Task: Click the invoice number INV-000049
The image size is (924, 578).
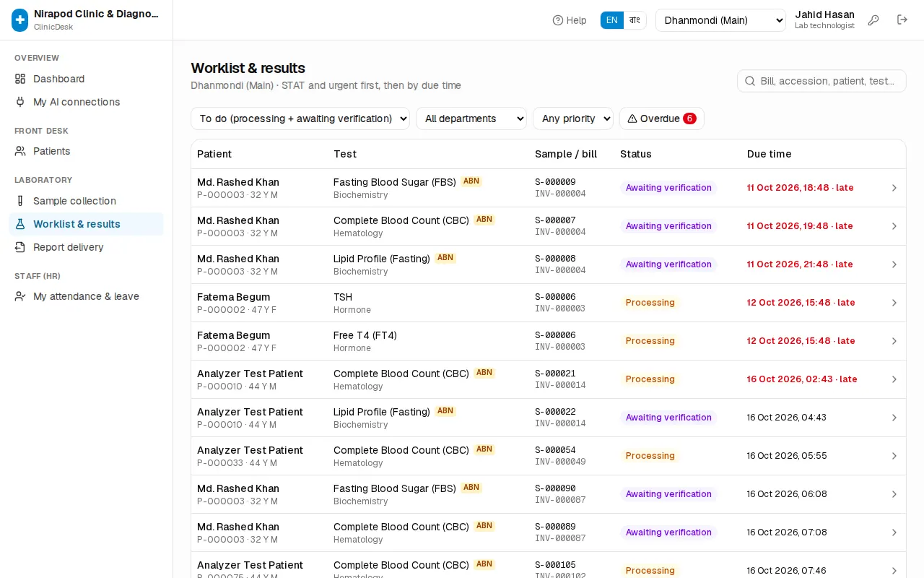Action: pyautogui.click(x=560, y=462)
